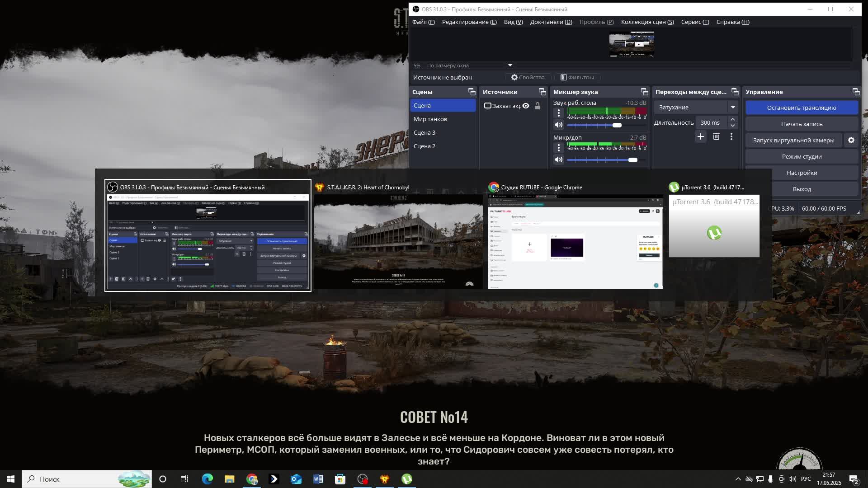Add a new scene transition
The width and height of the screenshot is (868, 488).
(x=700, y=136)
